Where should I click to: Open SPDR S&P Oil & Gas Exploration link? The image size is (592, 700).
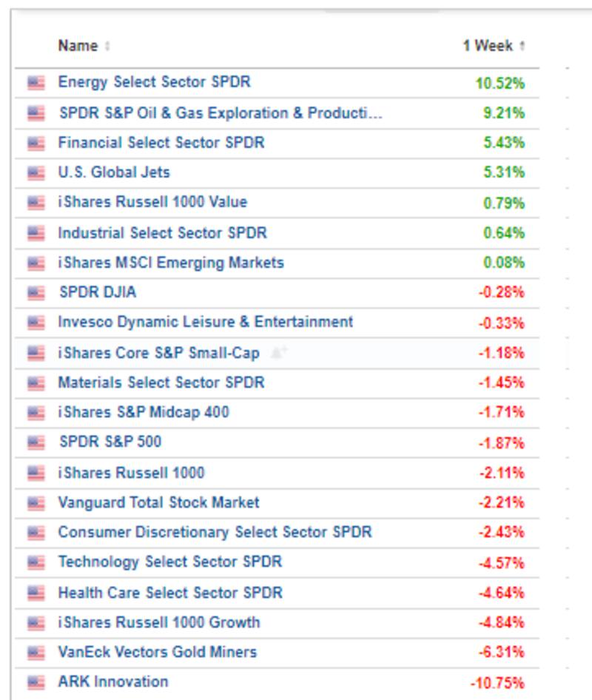(x=221, y=113)
